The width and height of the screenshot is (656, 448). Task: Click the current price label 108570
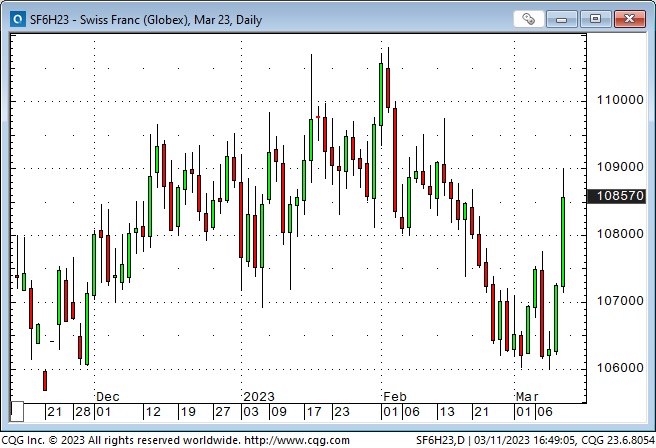click(616, 196)
